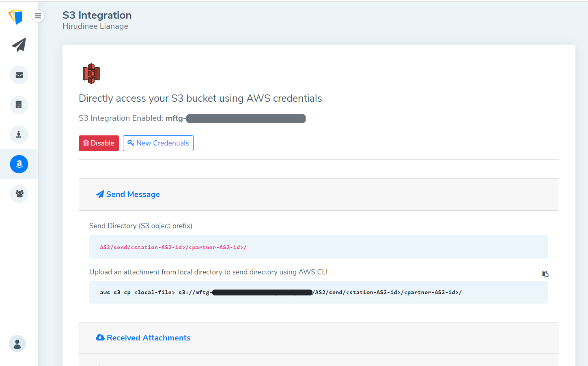Select the aws s3 cp command text

coord(281,292)
